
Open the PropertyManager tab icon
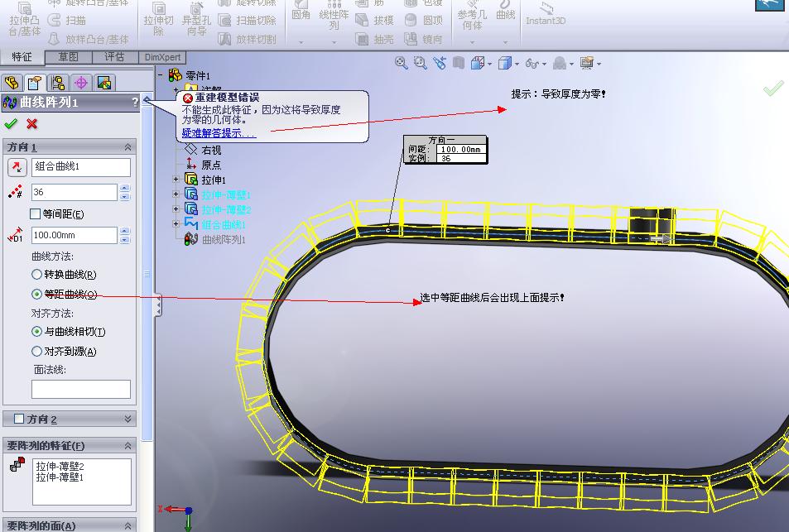pos(35,83)
